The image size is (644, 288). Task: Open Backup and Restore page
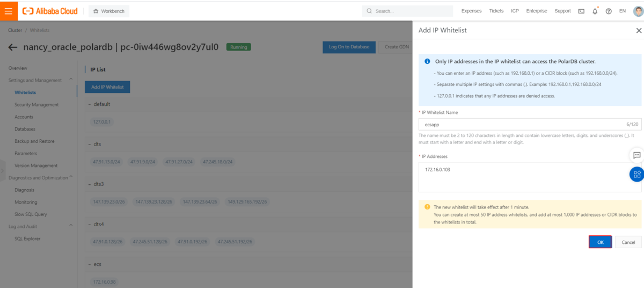(x=34, y=141)
